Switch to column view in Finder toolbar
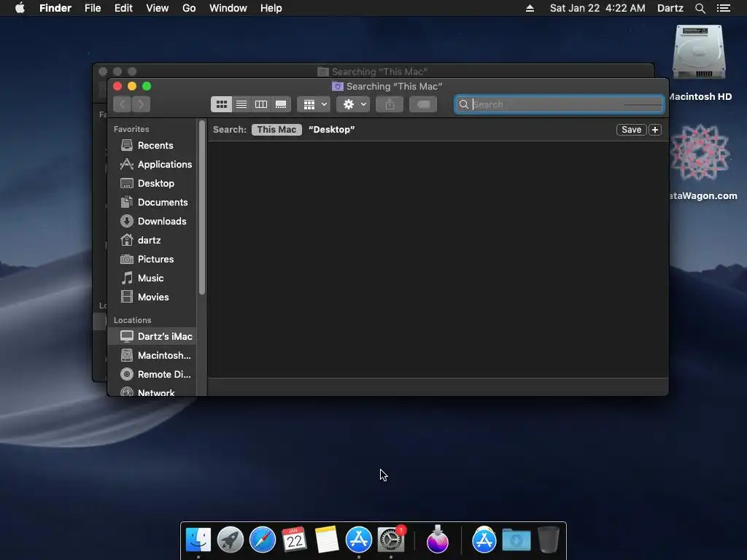 click(x=261, y=104)
